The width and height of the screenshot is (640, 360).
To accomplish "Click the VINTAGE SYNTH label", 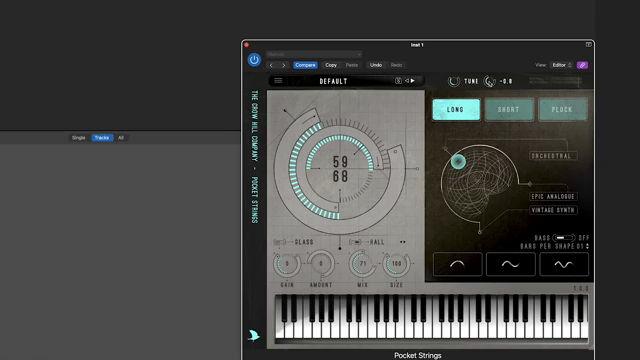I will (x=553, y=210).
